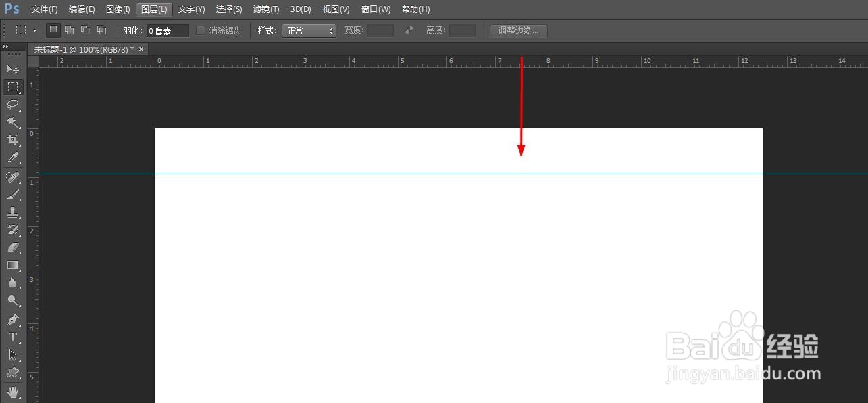Open the 帮助(H) menu
Viewport: 868px width, 403px height.
(415, 9)
